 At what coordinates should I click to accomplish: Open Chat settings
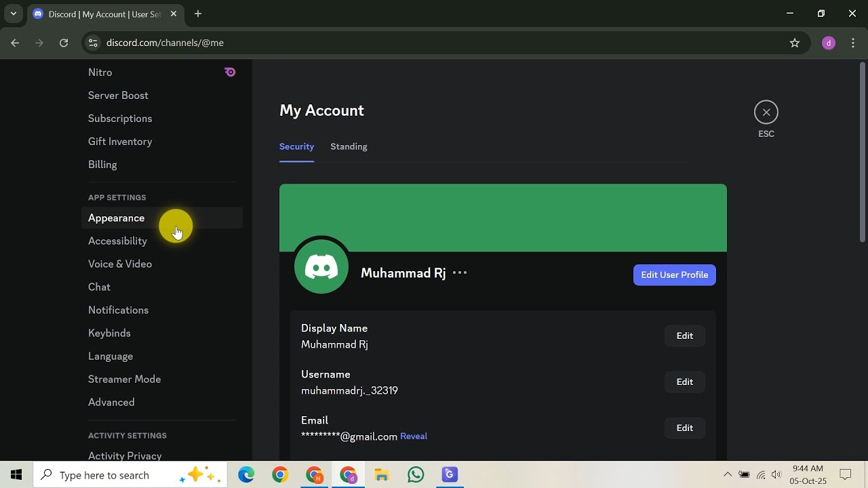[162, 287]
